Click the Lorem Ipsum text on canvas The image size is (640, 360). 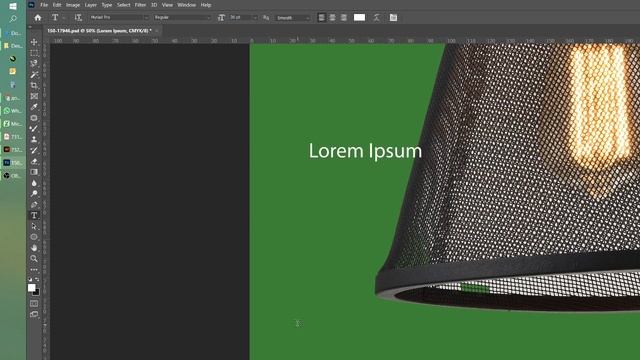click(x=365, y=151)
